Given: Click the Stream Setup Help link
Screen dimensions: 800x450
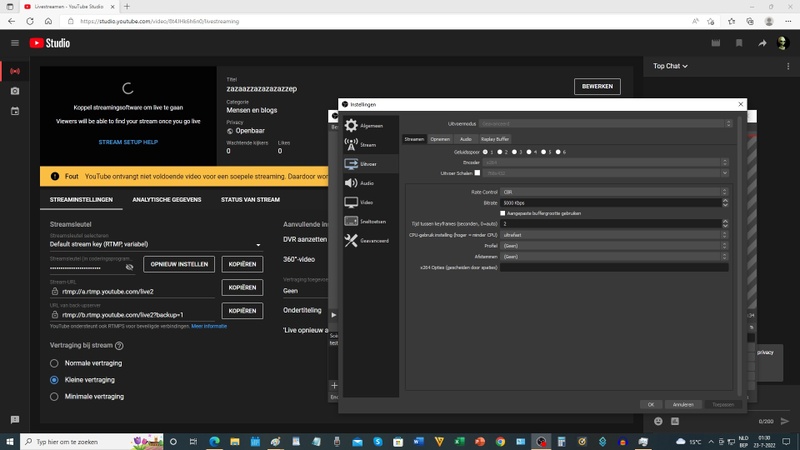Looking at the screenshot, I should (x=127, y=142).
